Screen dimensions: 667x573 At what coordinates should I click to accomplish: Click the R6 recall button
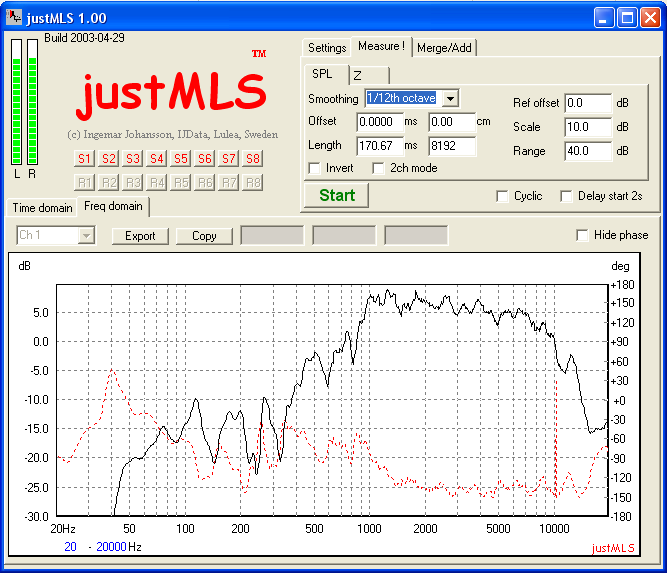(x=205, y=182)
